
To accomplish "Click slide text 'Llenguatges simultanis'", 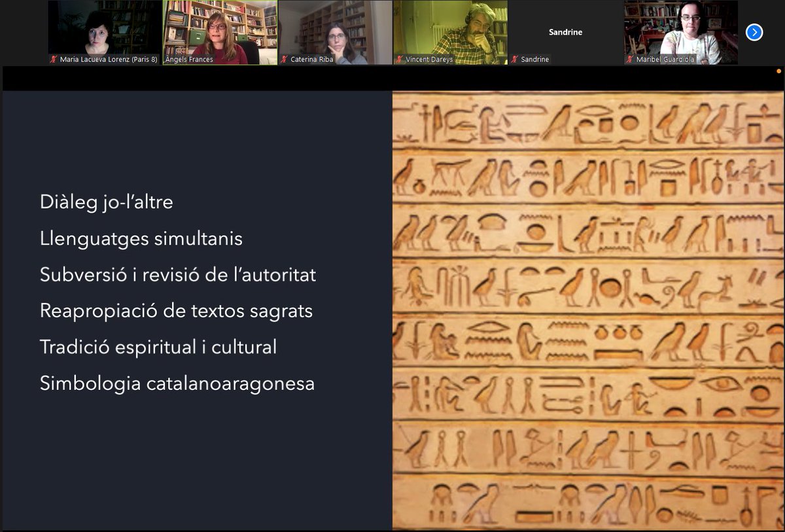I will [141, 238].
